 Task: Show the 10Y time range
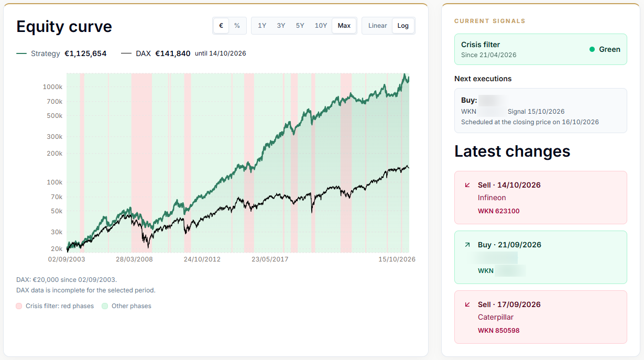click(x=321, y=26)
